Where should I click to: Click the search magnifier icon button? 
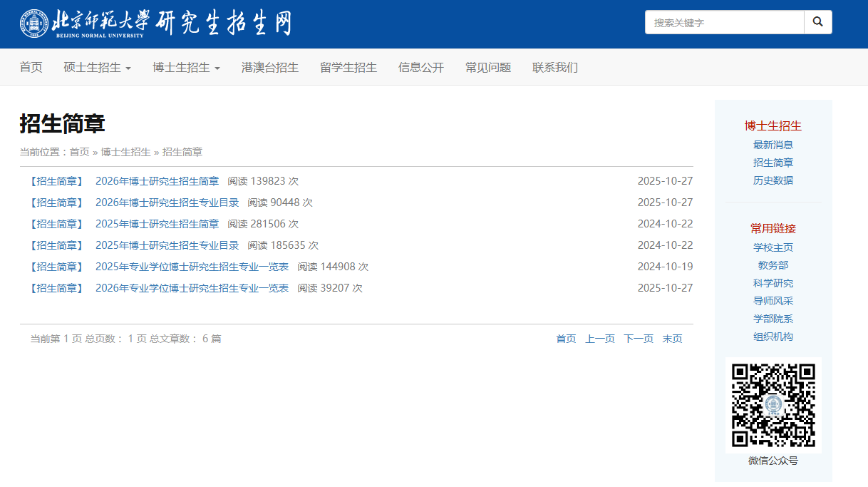(817, 22)
